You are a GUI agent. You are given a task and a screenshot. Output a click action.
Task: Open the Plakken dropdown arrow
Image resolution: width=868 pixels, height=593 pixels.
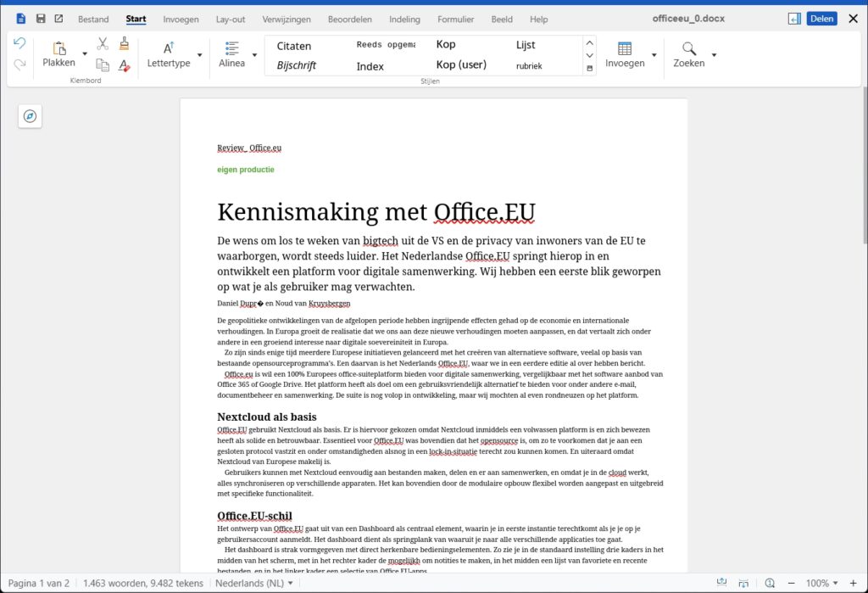click(85, 53)
